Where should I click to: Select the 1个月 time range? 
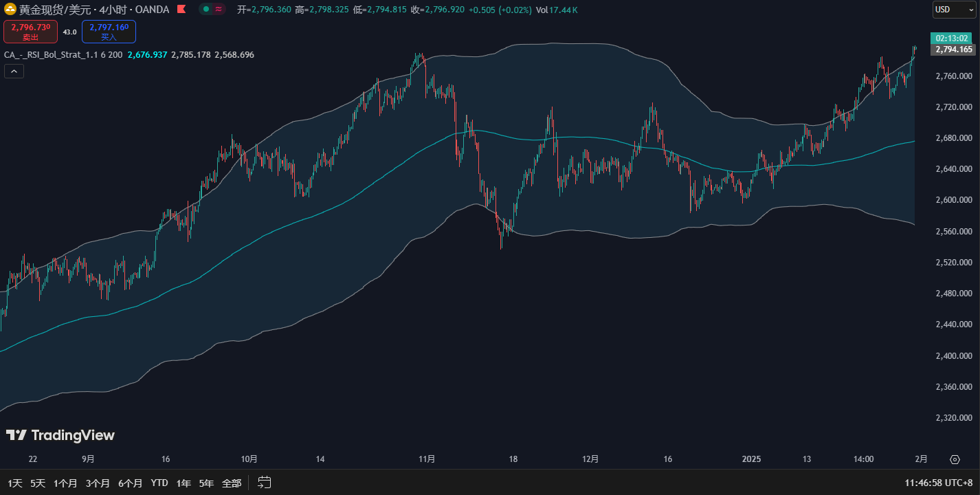click(65, 483)
